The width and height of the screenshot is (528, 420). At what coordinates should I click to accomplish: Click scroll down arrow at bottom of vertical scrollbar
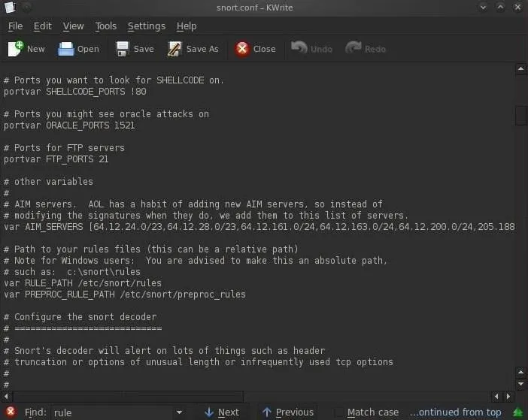tap(521, 384)
